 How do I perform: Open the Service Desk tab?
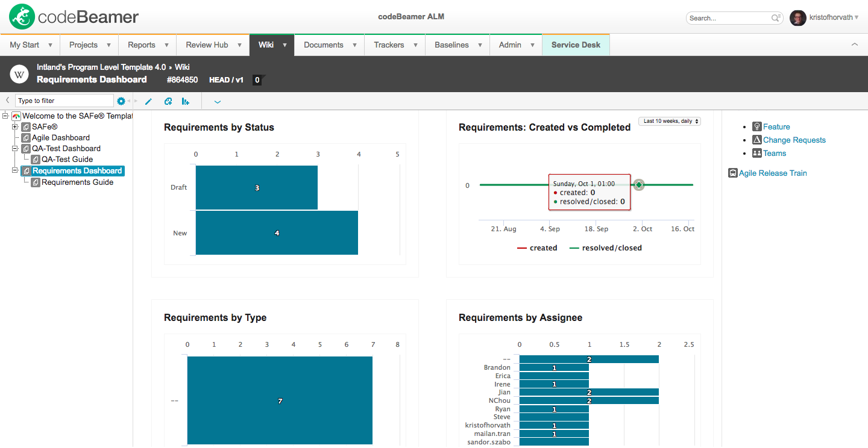tap(576, 45)
